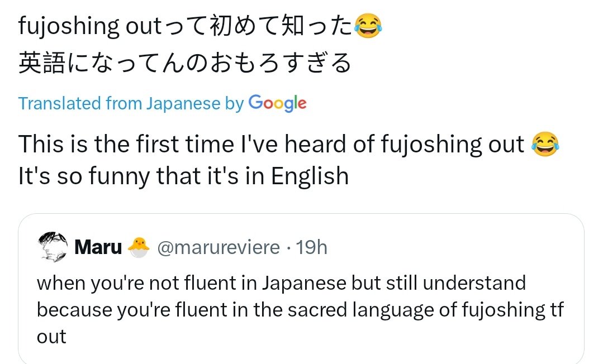Viewport: 603px width, 364px height.
Task: Open the 19h timestamp of quoted tweet
Action: click(x=311, y=247)
